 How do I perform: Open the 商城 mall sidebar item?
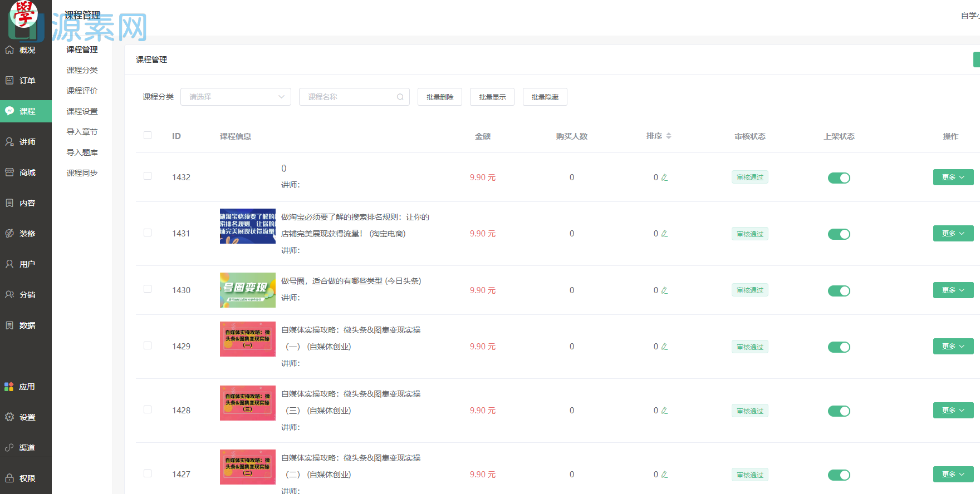pyautogui.click(x=26, y=172)
